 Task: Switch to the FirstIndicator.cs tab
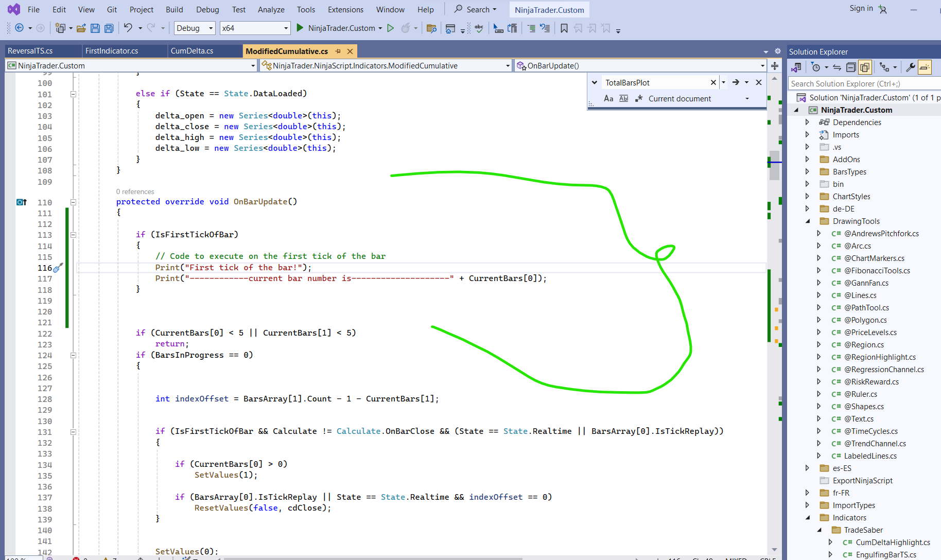[112, 51]
